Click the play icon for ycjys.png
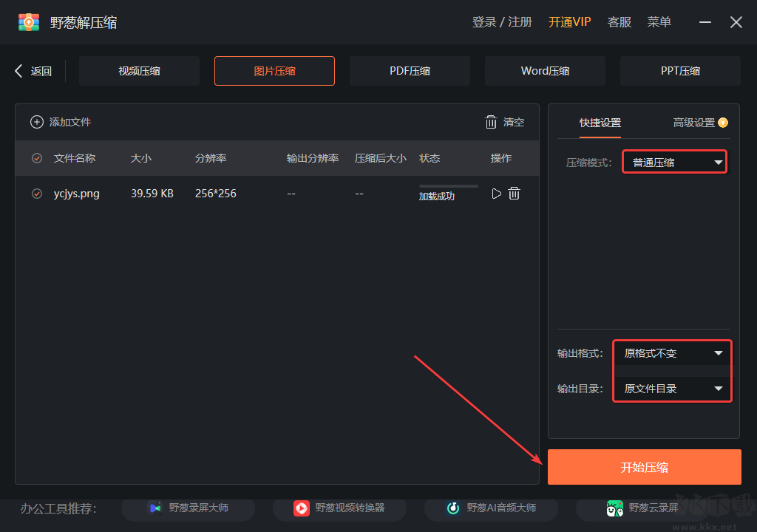757x532 pixels. pos(496,194)
